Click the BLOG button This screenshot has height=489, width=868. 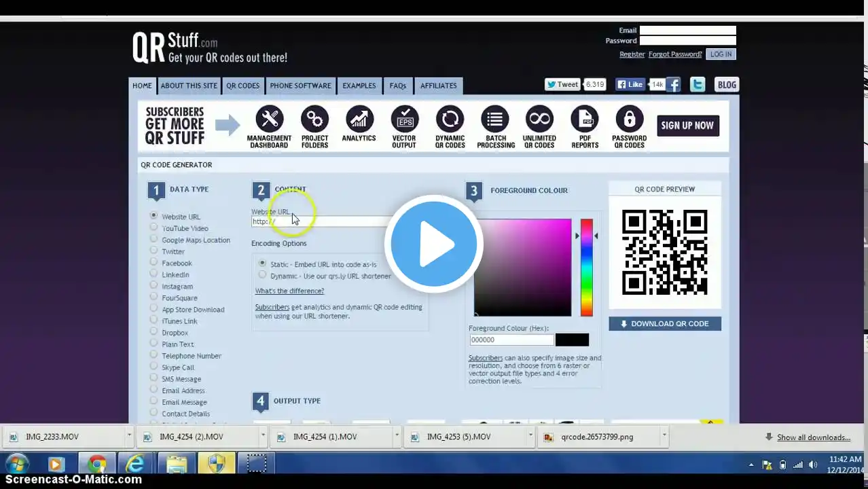(x=727, y=85)
